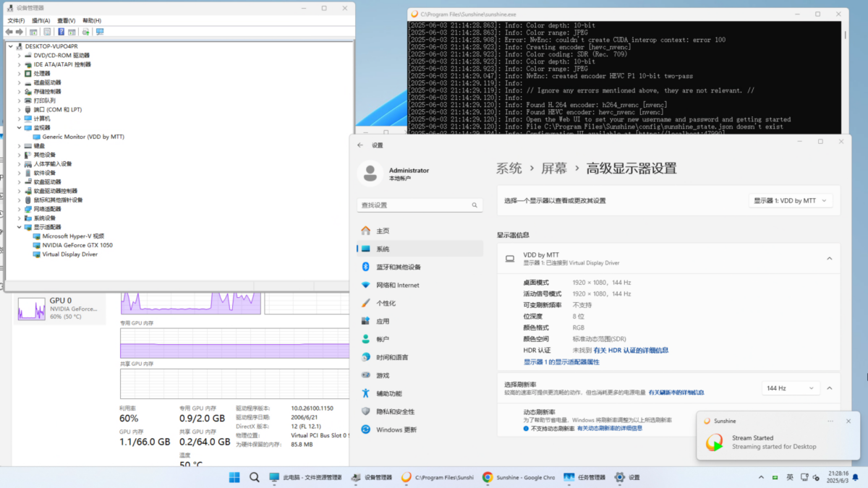The image size is (868, 488).
Task: Open Windows 更新 in Settings sidebar
Action: point(420,429)
